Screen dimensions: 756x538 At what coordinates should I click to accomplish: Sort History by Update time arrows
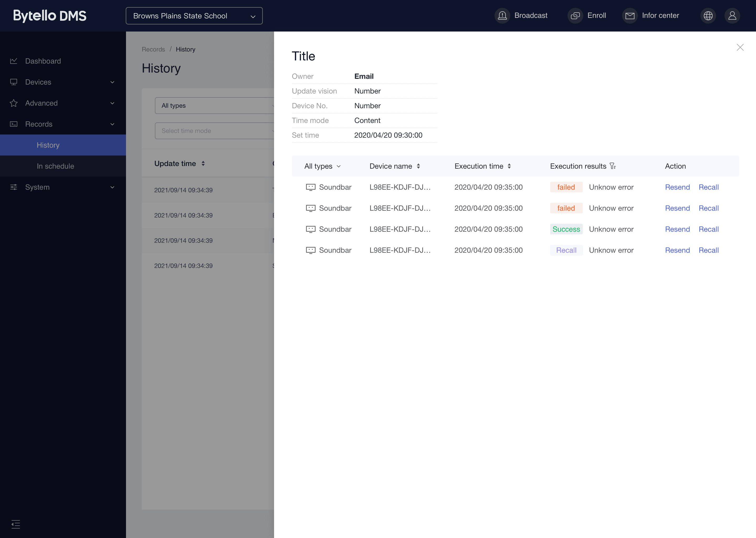coord(203,163)
